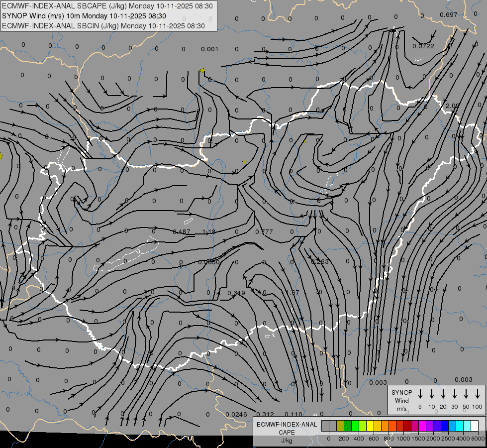The image size is (487, 448).
Task: Click the wind arrow labeled 100
Action: coord(478,394)
